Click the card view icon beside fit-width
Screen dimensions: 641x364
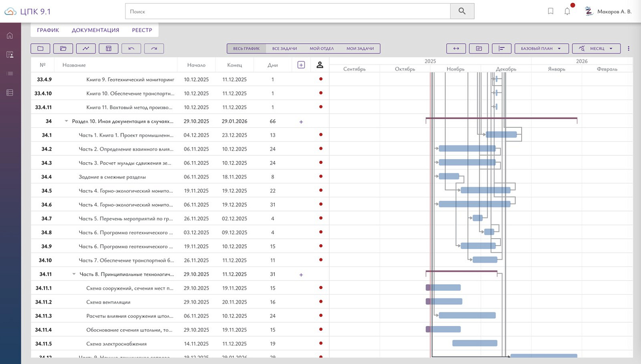pyautogui.click(x=479, y=49)
